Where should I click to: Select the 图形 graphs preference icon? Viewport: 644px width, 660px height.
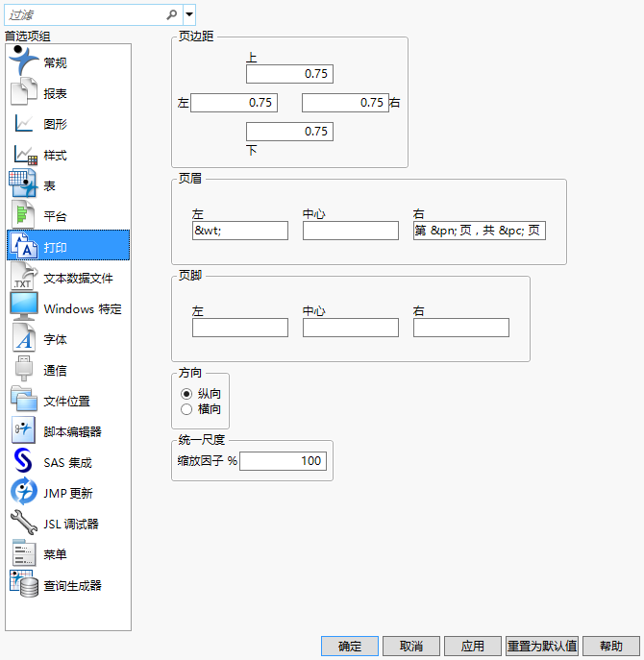click(x=24, y=123)
